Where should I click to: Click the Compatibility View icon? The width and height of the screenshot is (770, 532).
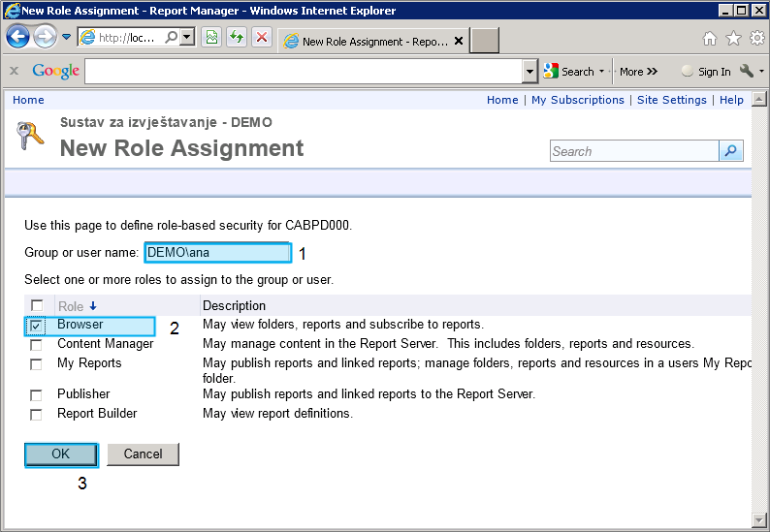click(211, 37)
